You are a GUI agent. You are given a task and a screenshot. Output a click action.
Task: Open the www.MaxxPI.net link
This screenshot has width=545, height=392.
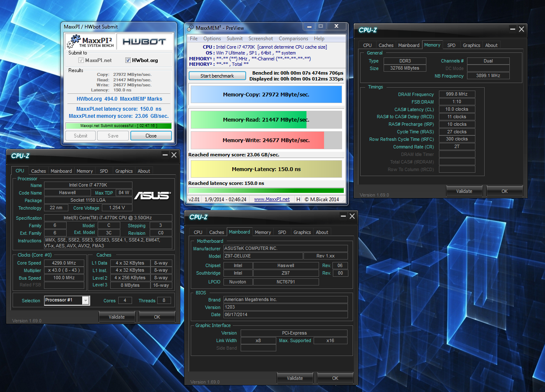coord(272,200)
